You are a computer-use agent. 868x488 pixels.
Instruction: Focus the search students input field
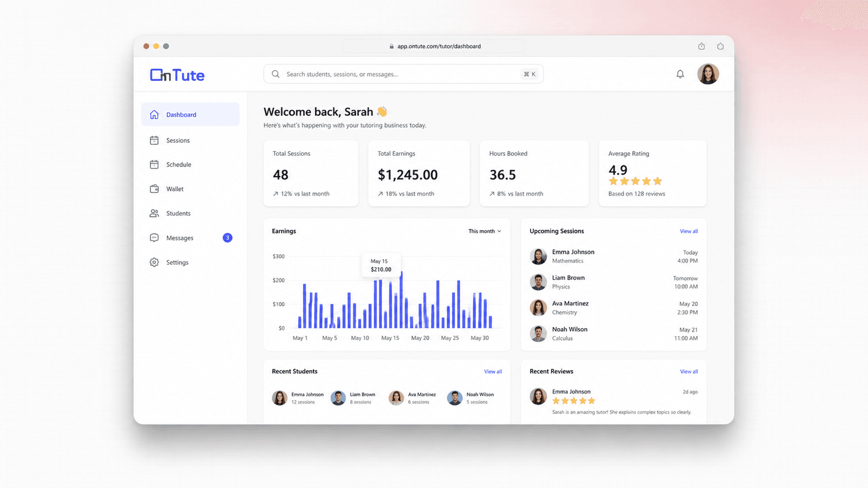(x=404, y=74)
